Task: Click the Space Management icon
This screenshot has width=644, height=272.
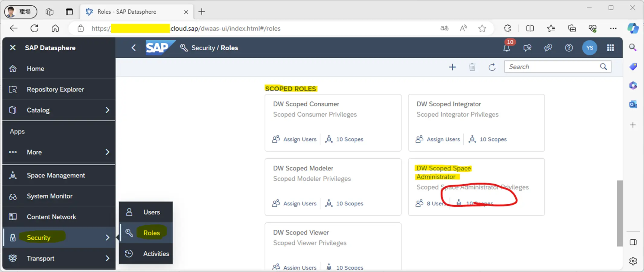Action: point(13,175)
